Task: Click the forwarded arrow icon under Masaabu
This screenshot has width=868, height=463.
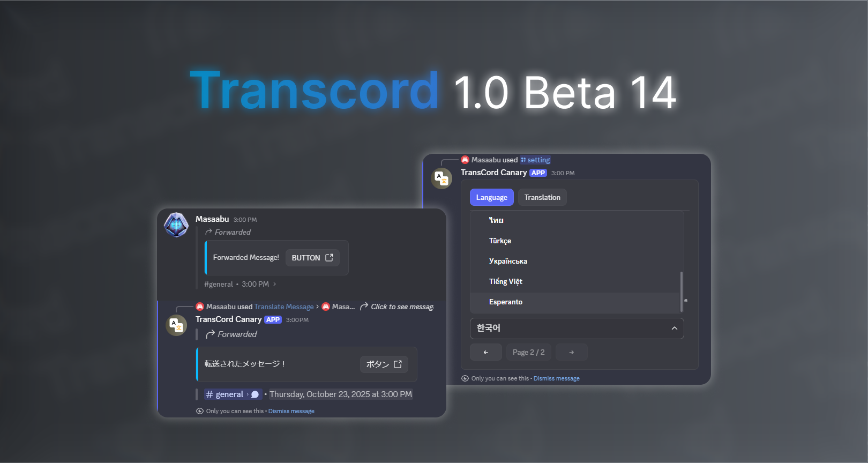Action: point(208,232)
